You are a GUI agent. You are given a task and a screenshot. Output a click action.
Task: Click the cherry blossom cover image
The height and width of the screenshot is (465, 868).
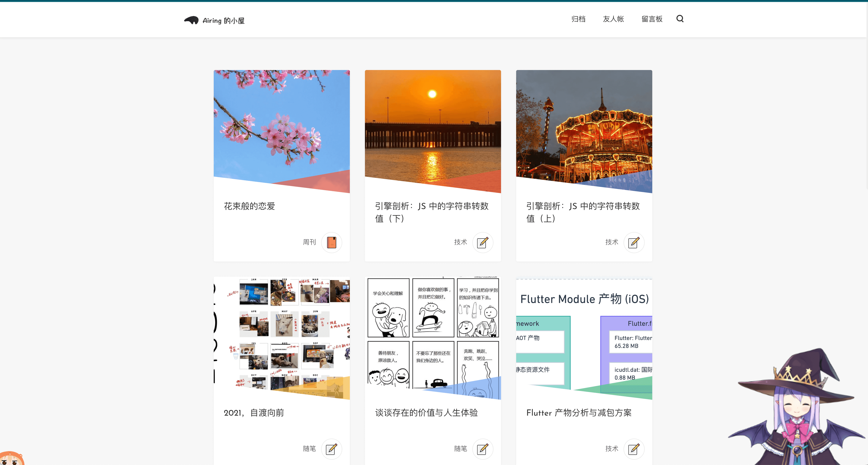point(281,128)
